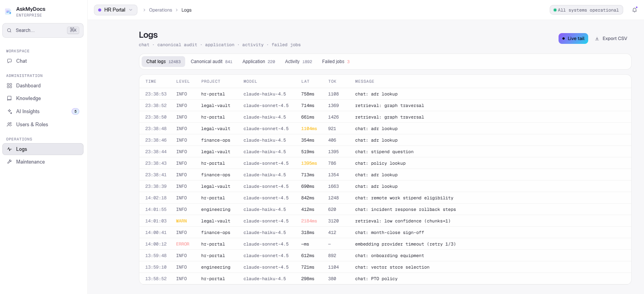Click the Dashboard grid icon
Screen dimensions: 644x294
point(10,86)
